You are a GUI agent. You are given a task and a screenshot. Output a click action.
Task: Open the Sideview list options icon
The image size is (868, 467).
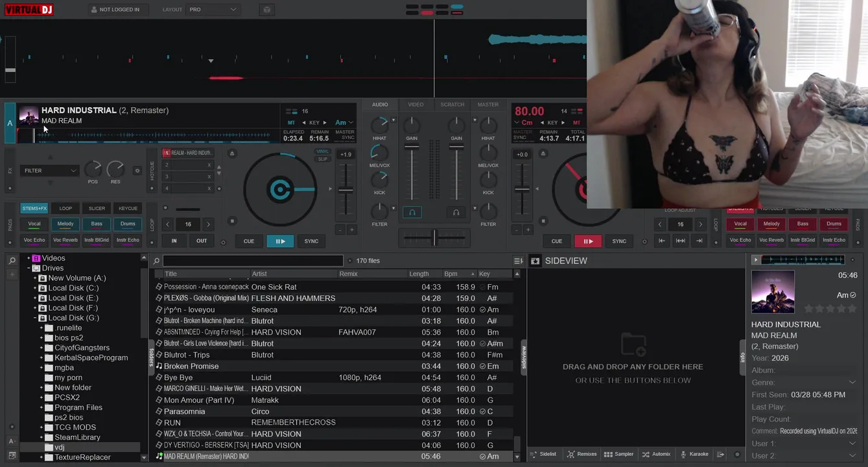(720, 454)
